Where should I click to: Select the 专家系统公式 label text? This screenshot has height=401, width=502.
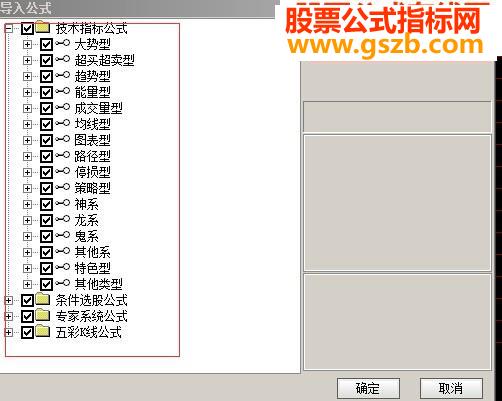92,317
